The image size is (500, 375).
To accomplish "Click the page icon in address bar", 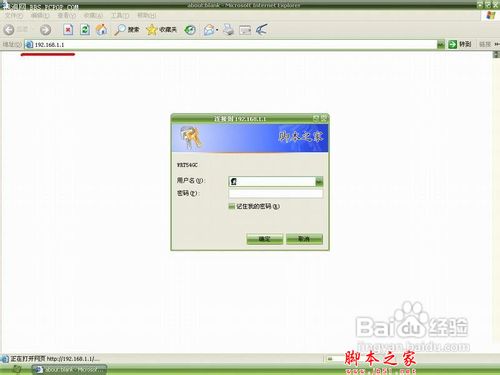I will pos(29,44).
